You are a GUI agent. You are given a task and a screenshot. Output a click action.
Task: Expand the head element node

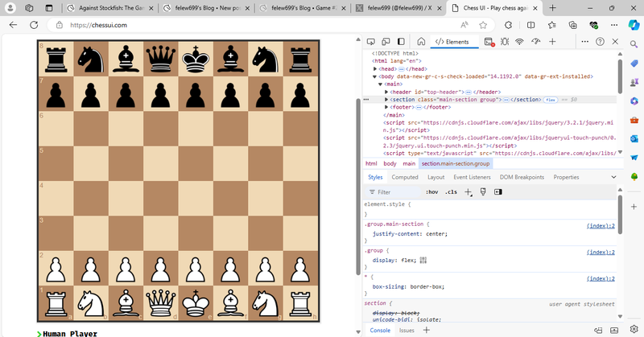click(377, 69)
